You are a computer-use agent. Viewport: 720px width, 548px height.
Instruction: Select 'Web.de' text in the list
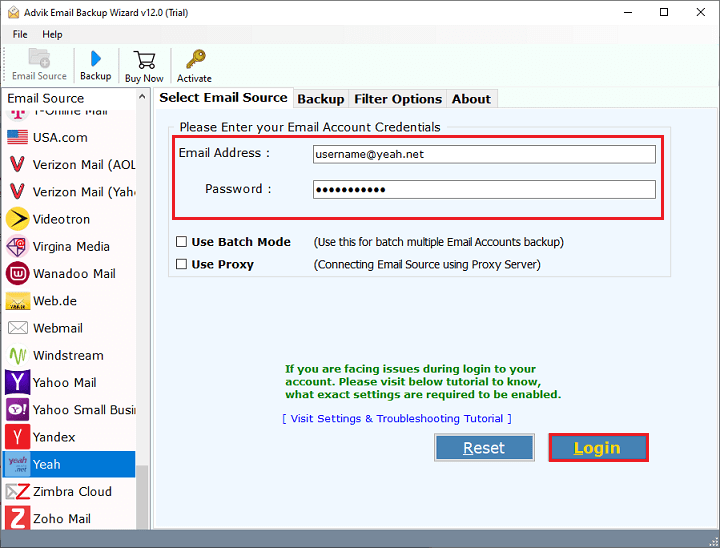55,301
